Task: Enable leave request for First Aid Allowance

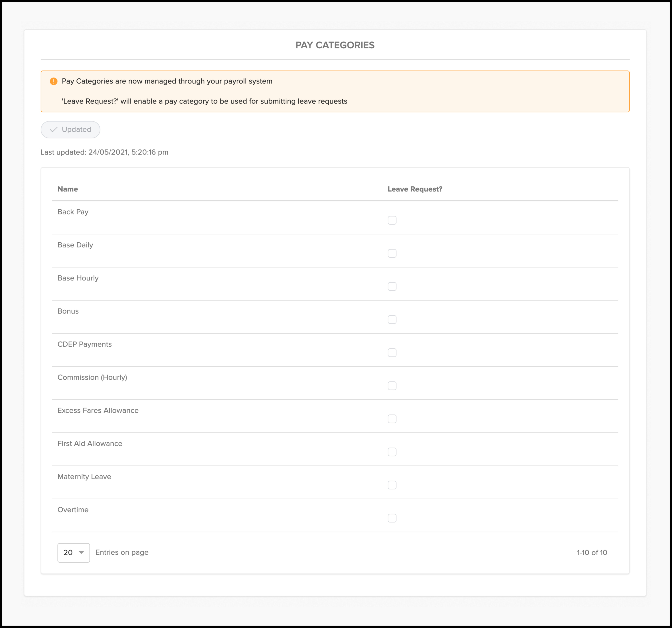Action: (392, 452)
